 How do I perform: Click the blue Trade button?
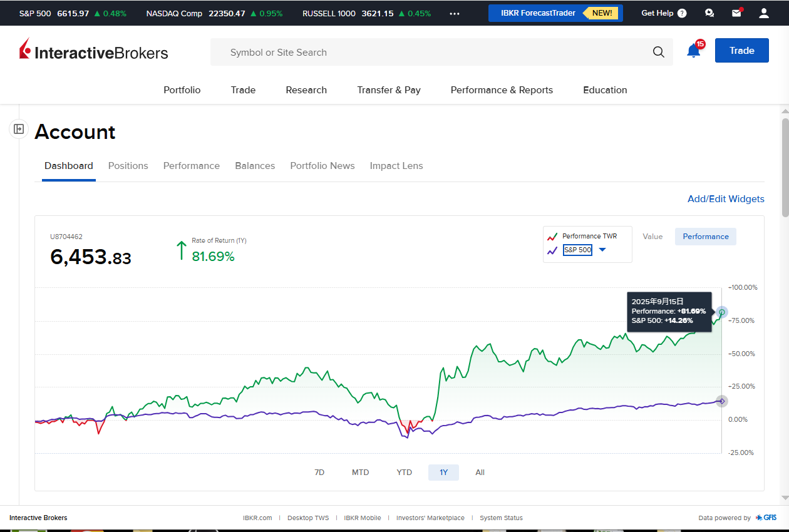tap(741, 51)
